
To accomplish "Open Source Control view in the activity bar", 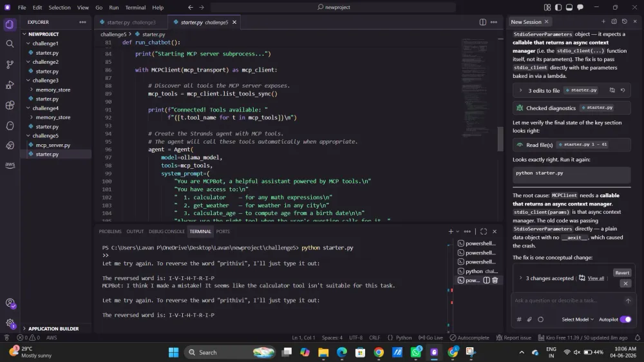I will coord(10,64).
